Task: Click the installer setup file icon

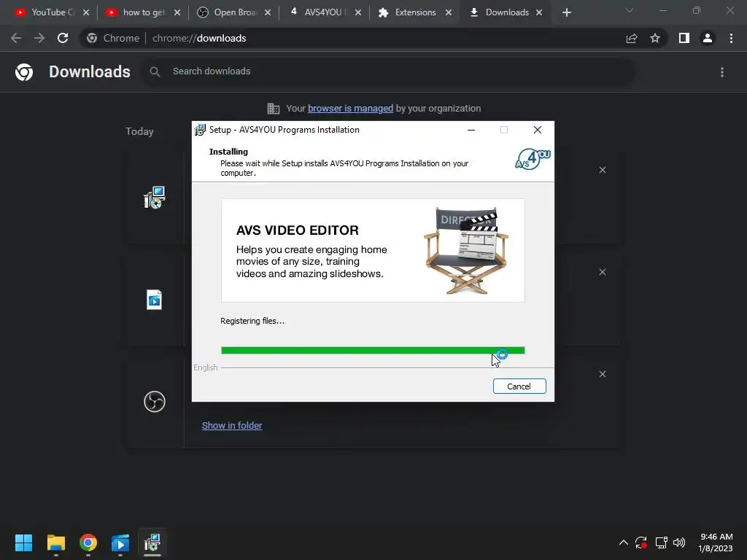Action: coord(155,198)
